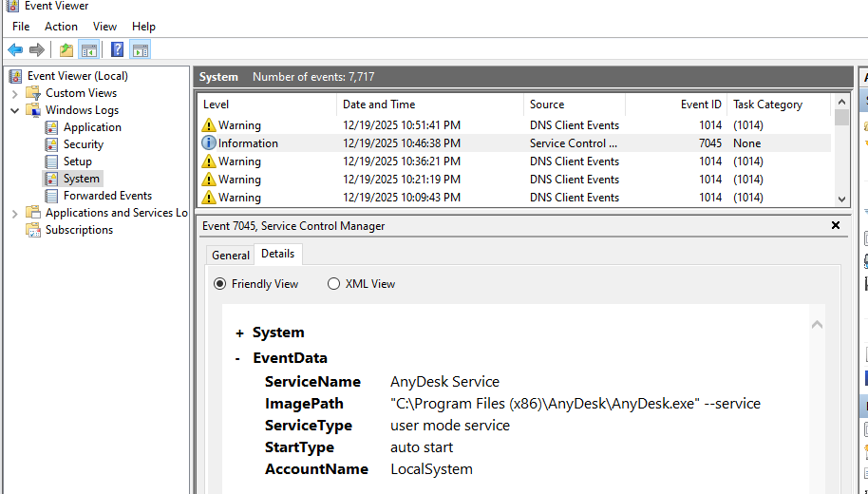The height and width of the screenshot is (494, 868).
Task: Click the 'user mode service' value
Action: click(x=450, y=426)
